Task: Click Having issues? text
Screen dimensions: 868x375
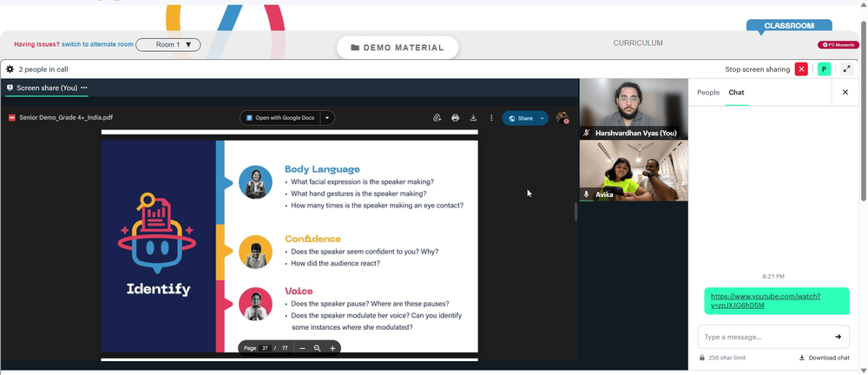Action: click(36, 44)
